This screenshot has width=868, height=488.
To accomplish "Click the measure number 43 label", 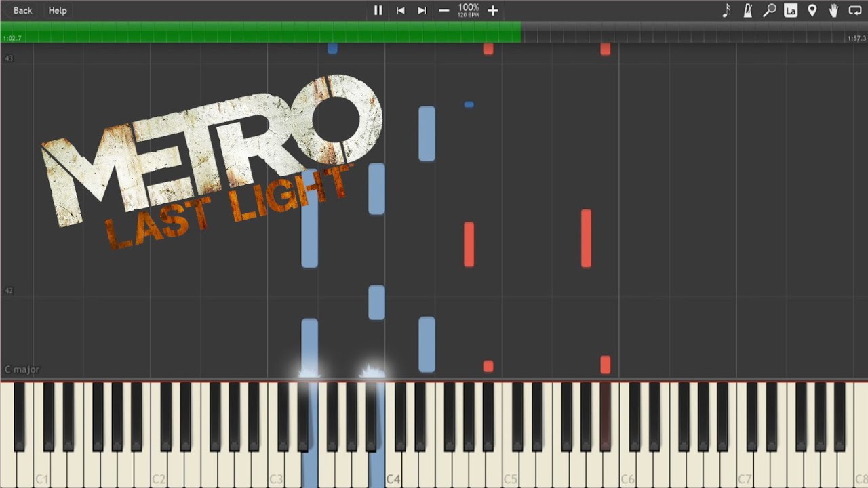I will coord(8,58).
